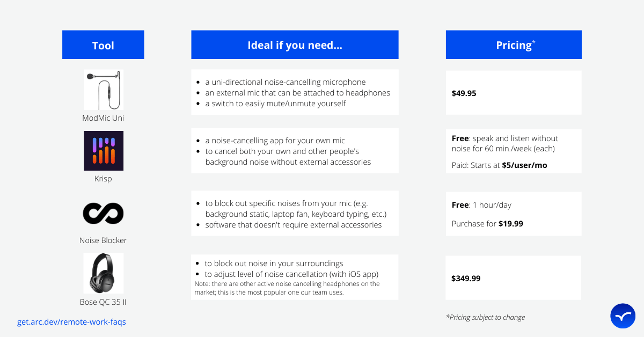
Task: Click the Noise Blocker name label
Action: pos(103,240)
